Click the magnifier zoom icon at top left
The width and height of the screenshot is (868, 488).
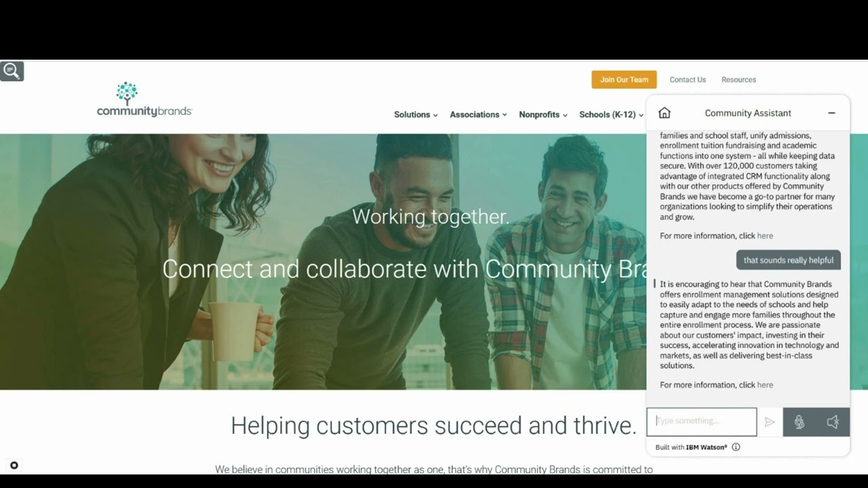point(12,70)
